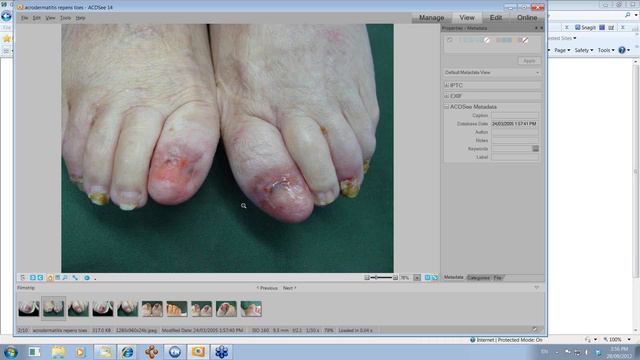The image size is (640, 360).
Task: Open Internet Explorer from the taskbar
Action: coord(127,352)
